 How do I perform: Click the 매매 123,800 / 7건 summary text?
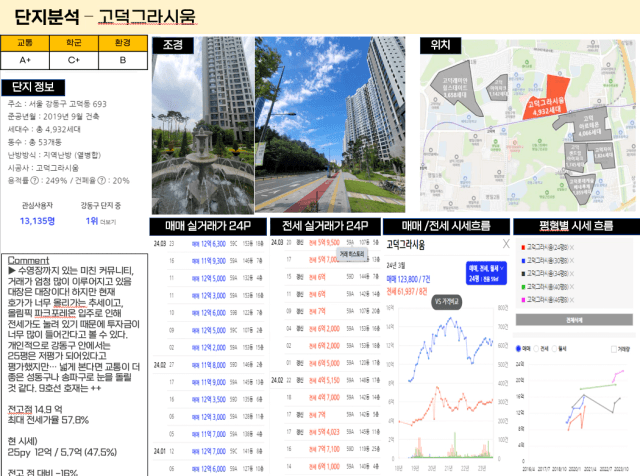click(409, 279)
